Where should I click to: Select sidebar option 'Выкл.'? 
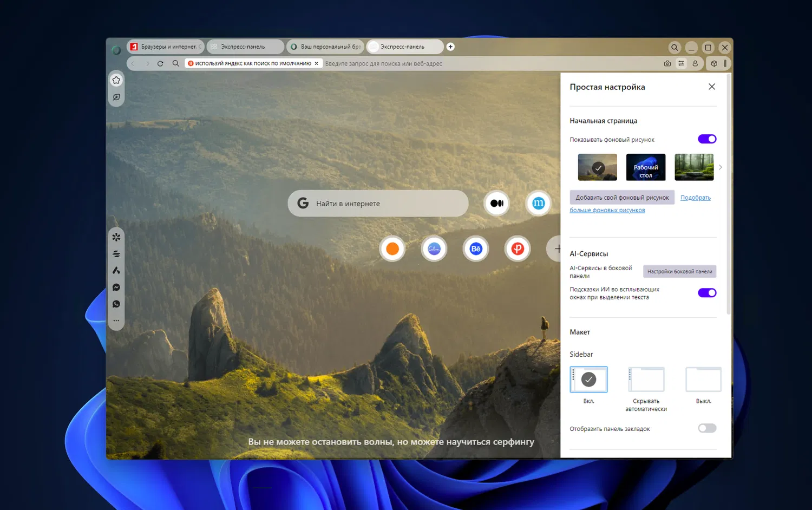[703, 380]
